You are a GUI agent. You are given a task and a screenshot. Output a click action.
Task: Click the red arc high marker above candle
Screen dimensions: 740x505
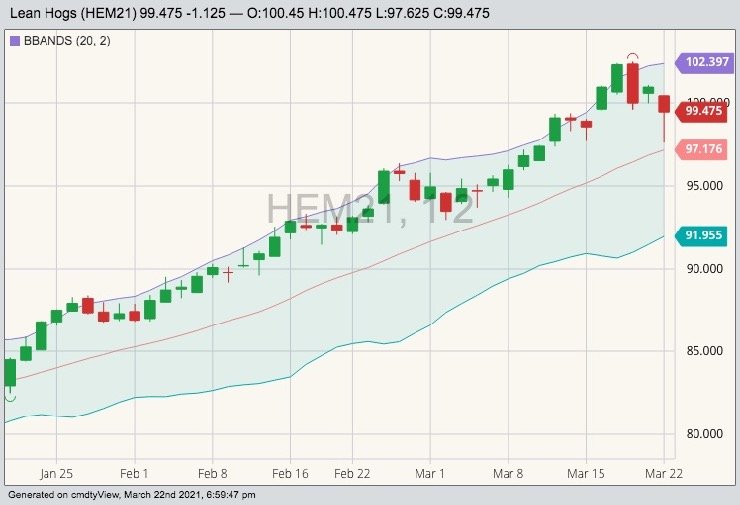pos(632,56)
